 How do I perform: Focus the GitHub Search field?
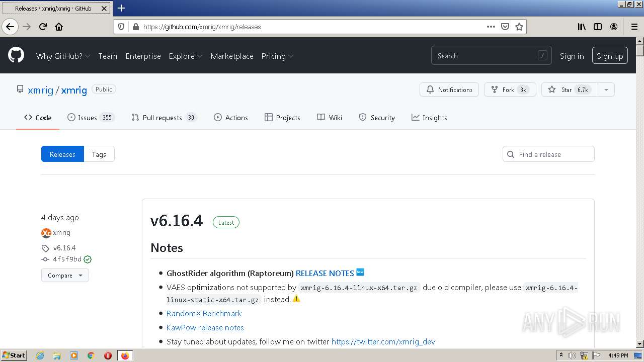pos(491,56)
